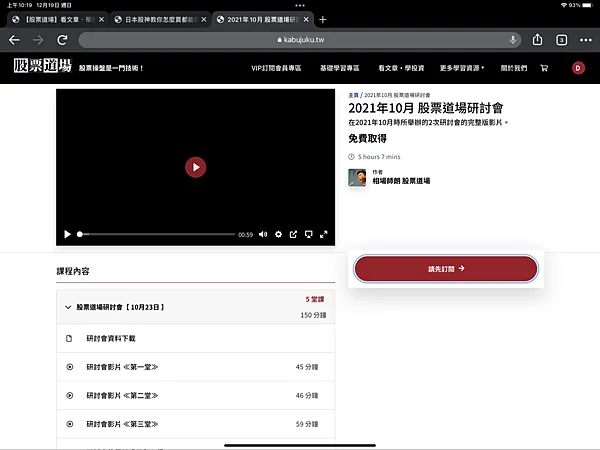Close the 日本股神教你怎麼買 tab
This screenshot has height=450, width=600.
point(204,20)
